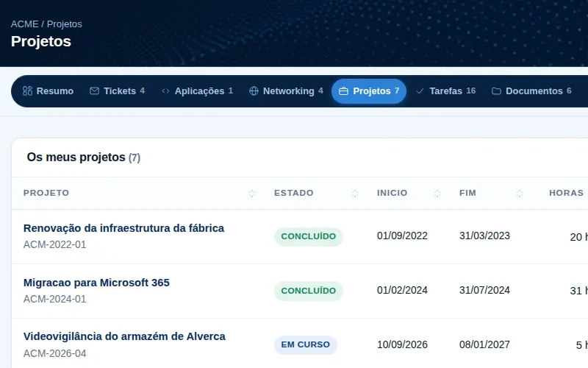Sort table by FIM column arrow
The width and height of the screenshot is (588, 368).
(x=520, y=194)
